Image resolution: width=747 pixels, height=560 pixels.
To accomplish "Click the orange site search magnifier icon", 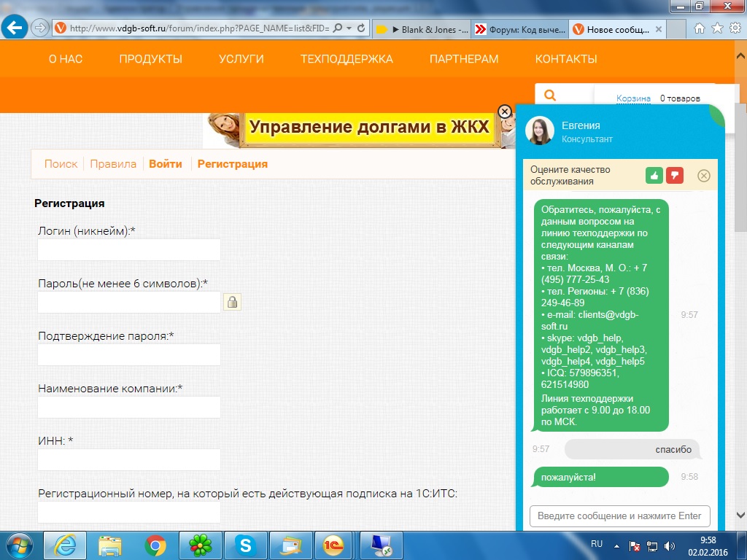I will [x=551, y=96].
